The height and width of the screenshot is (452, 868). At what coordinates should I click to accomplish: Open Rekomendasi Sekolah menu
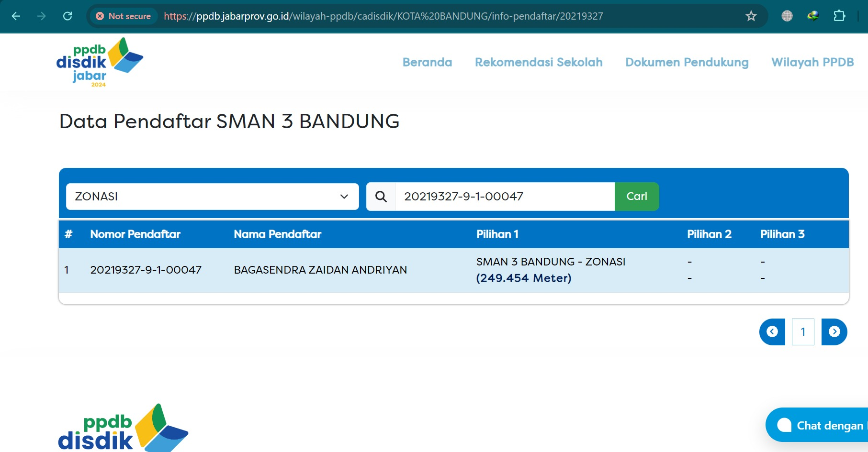539,62
